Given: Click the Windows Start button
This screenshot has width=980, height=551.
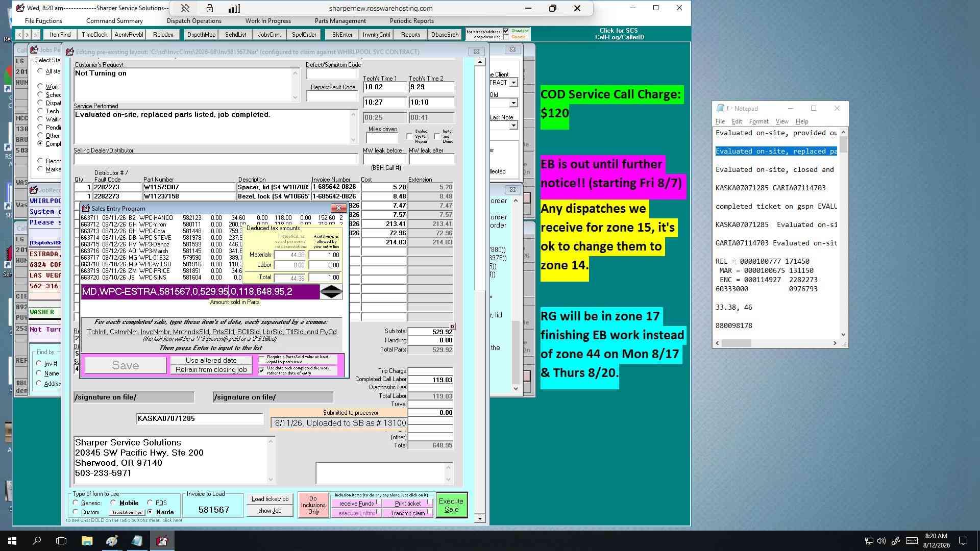Looking at the screenshot, I should point(12,541).
